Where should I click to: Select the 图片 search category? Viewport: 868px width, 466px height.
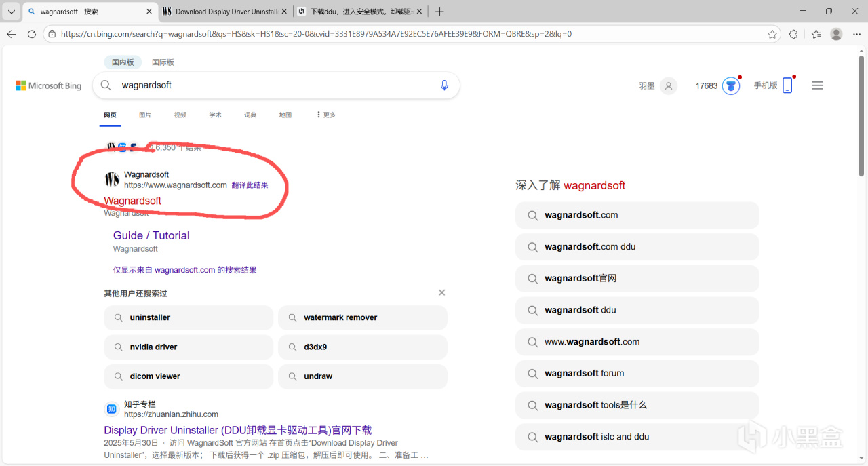pos(145,115)
